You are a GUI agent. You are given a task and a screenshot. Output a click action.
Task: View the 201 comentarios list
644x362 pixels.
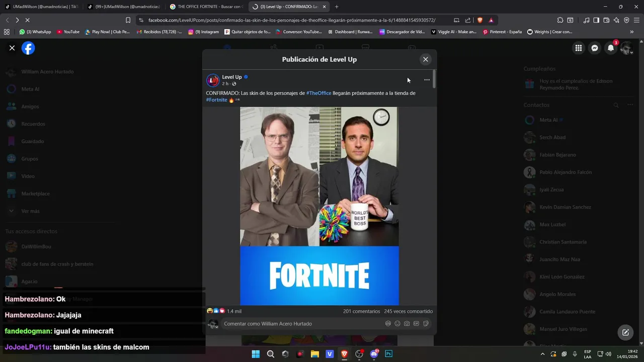[361, 311]
